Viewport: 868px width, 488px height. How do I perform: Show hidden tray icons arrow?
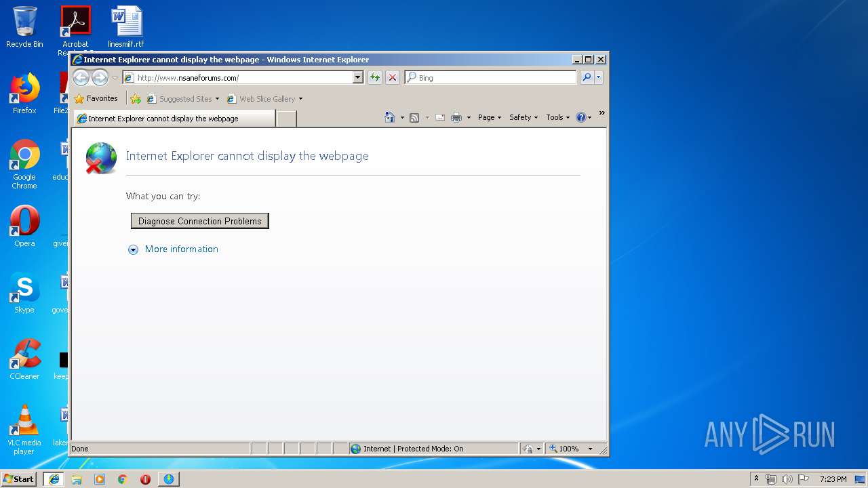point(756,479)
